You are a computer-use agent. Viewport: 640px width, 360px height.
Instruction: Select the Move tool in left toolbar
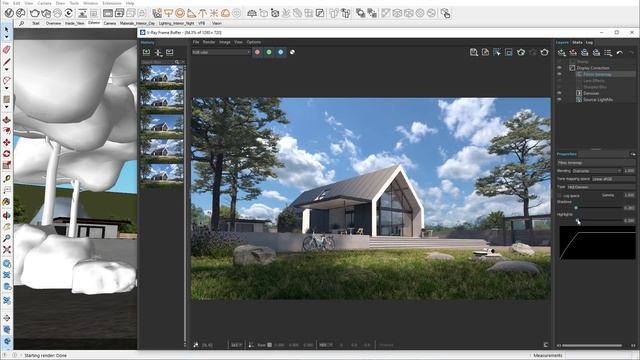7,142
